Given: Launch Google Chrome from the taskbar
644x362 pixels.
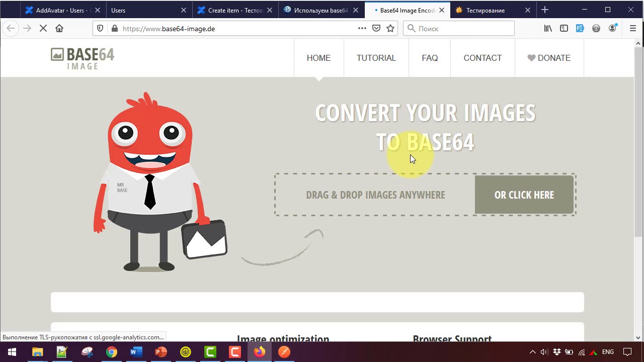Looking at the screenshot, I should click(x=112, y=352).
